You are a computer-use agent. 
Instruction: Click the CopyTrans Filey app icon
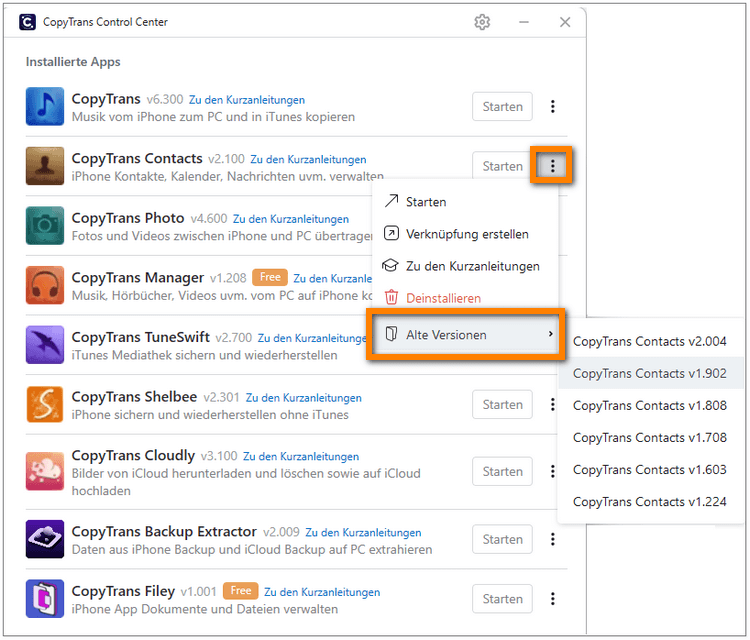tap(44, 598)
